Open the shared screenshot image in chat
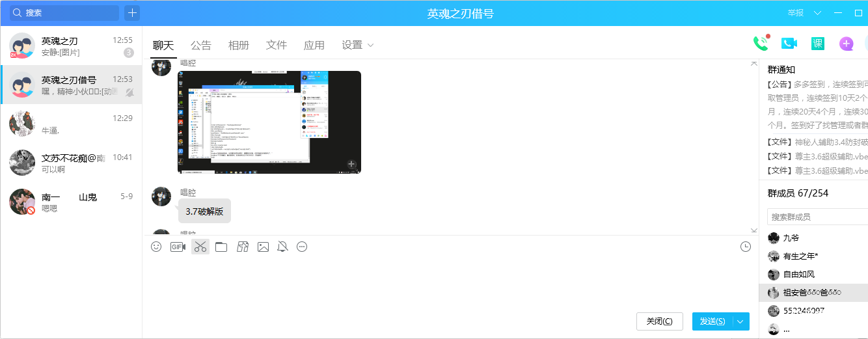 (x=269, y=122)
